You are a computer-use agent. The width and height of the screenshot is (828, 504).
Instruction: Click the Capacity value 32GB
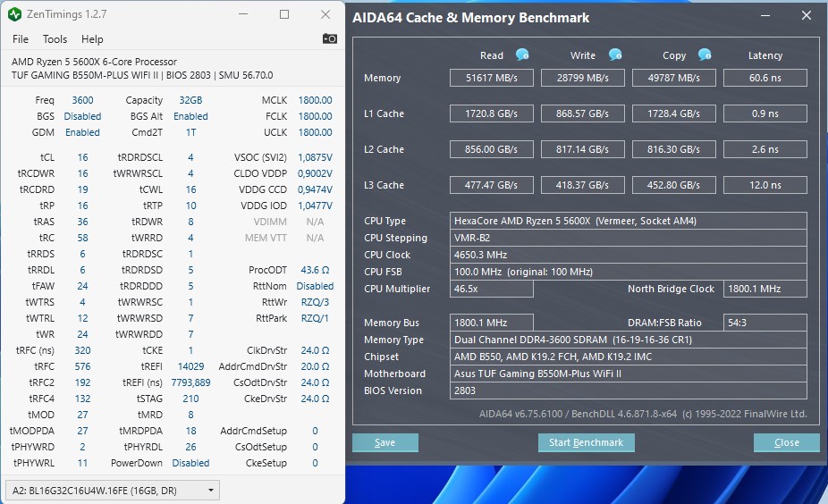190,100
